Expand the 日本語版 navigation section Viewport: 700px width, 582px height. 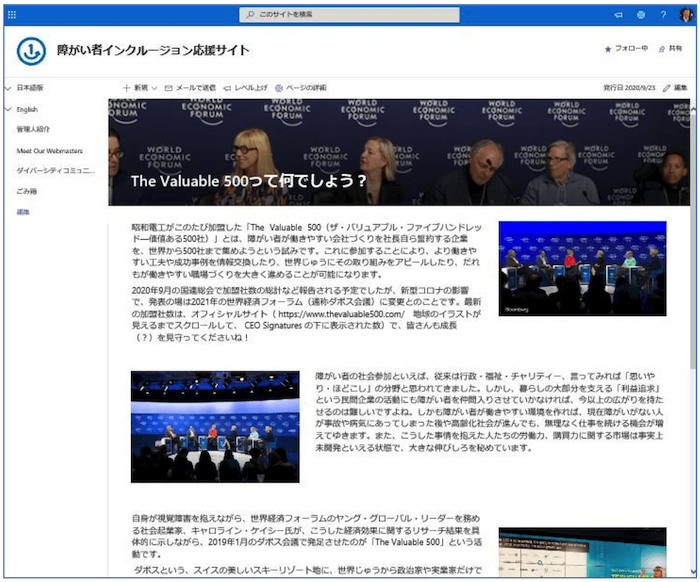[8, 88]
